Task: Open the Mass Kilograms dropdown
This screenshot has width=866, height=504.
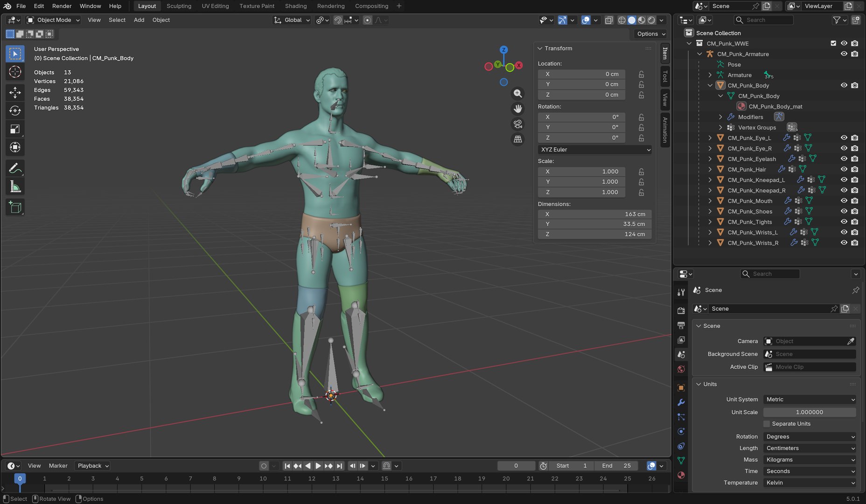Action: click(810, 460)
